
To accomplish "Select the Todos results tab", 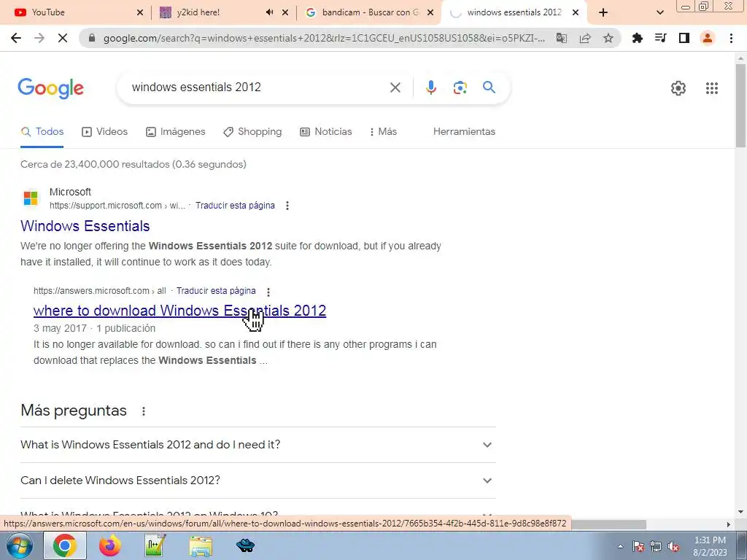I will [x=42, y=132].
